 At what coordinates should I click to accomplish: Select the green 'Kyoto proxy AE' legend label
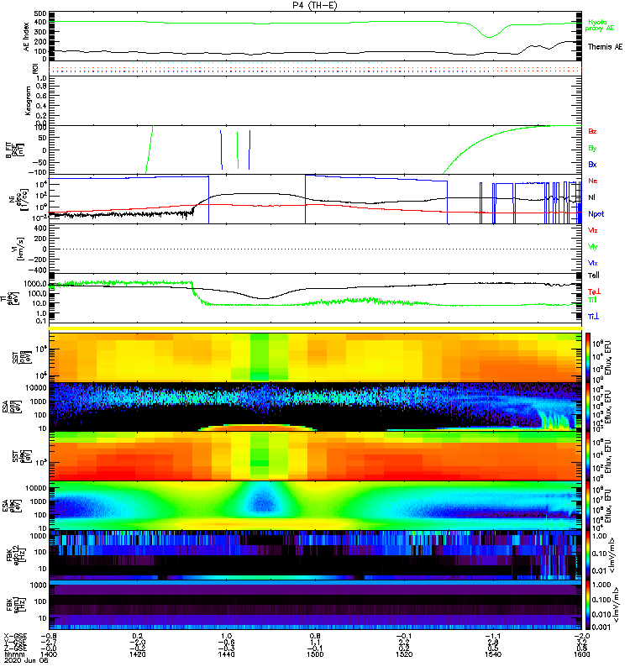pos(600,25)
